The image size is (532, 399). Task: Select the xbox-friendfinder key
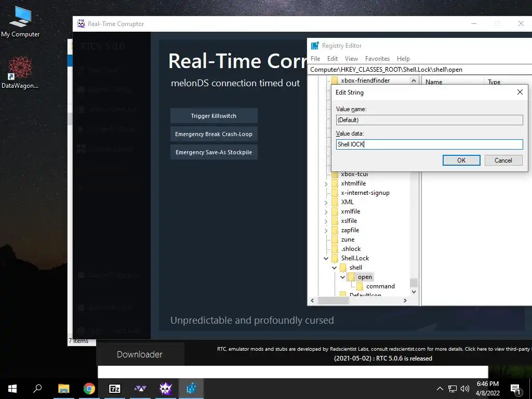coord(365,81)
